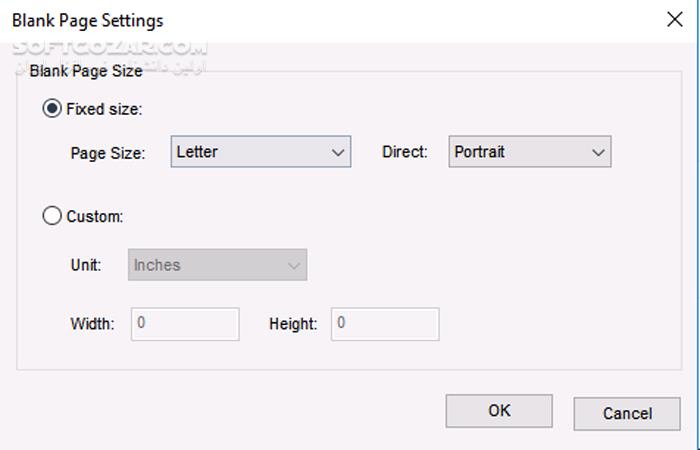
Task: Select the Fixed size radio button
Action: pyautogui.click(x=52, y=108)
